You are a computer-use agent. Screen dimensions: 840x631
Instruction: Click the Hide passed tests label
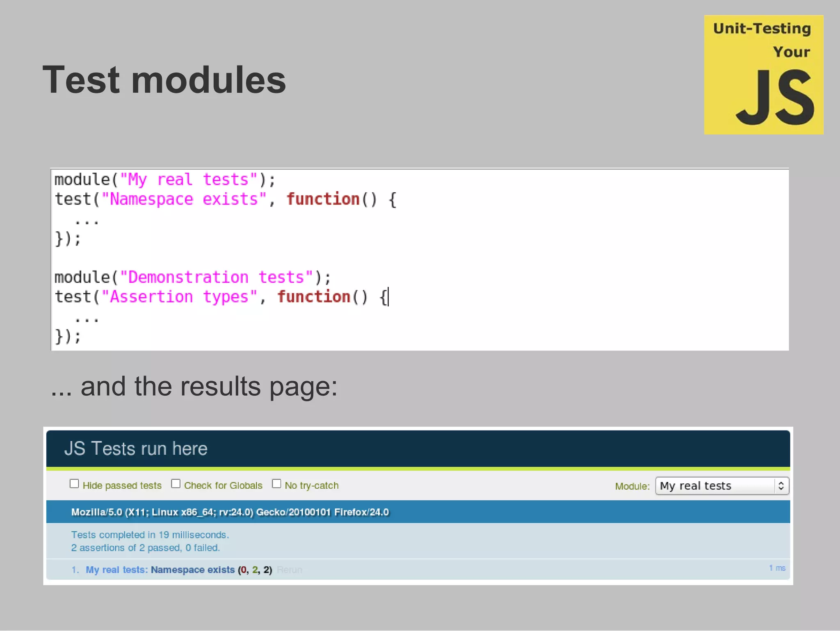point(122,486)
